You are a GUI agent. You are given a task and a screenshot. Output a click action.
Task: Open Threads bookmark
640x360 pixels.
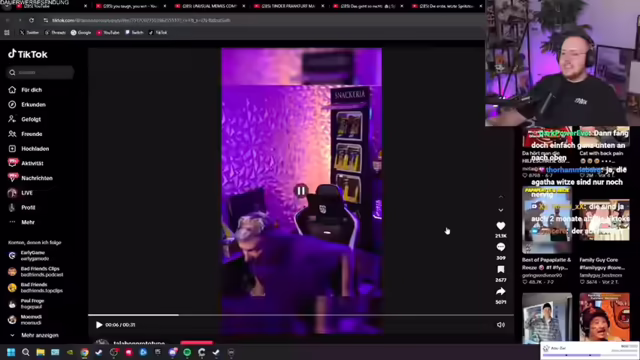[55, 33]
